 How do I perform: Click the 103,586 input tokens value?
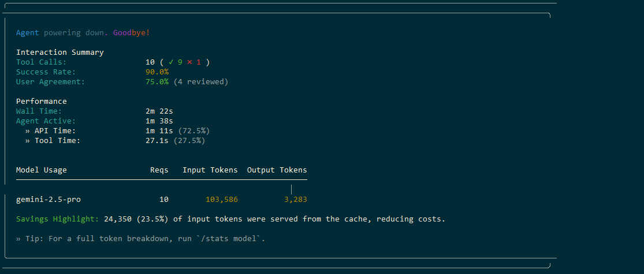[x=221, y=200]
